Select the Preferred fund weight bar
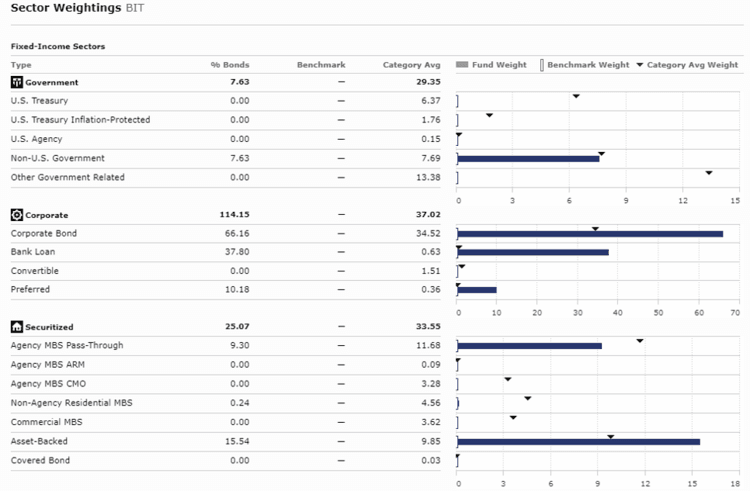 click(x=477, y=290)
